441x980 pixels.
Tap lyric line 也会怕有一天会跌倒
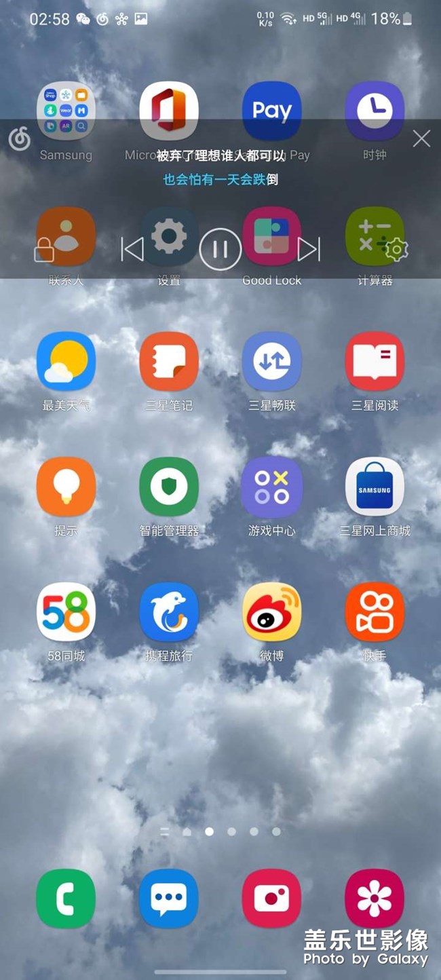coord(220,179)
